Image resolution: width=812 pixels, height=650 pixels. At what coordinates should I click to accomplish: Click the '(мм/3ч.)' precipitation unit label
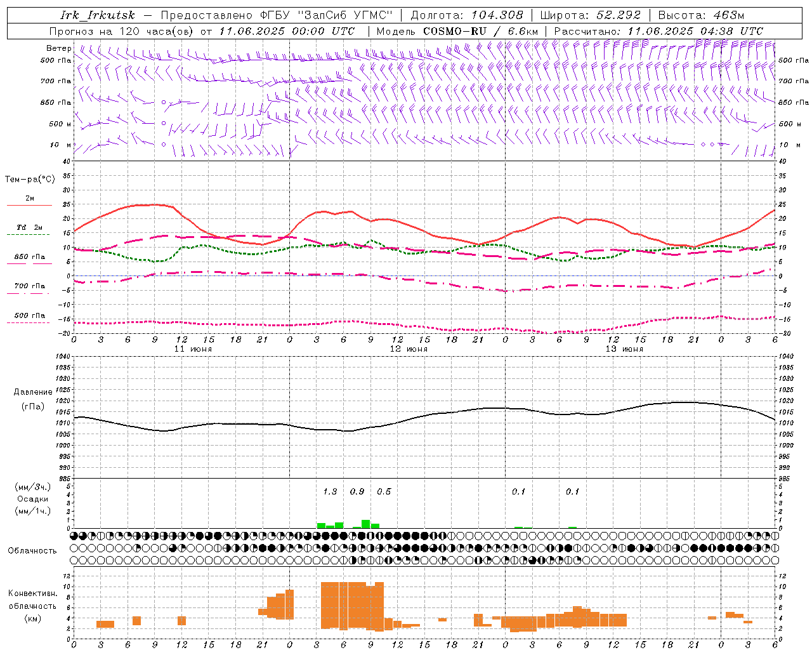pos(33,487)
